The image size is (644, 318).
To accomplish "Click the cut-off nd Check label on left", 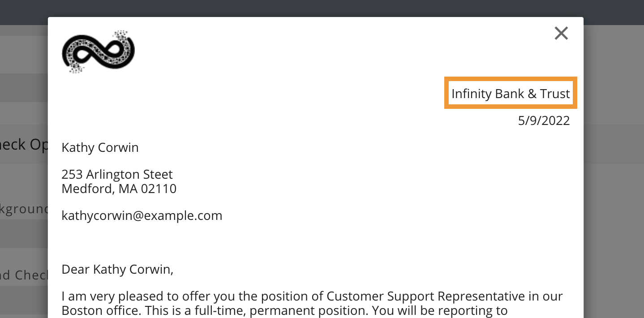I will pyautogui.click(x=24, y=275).
